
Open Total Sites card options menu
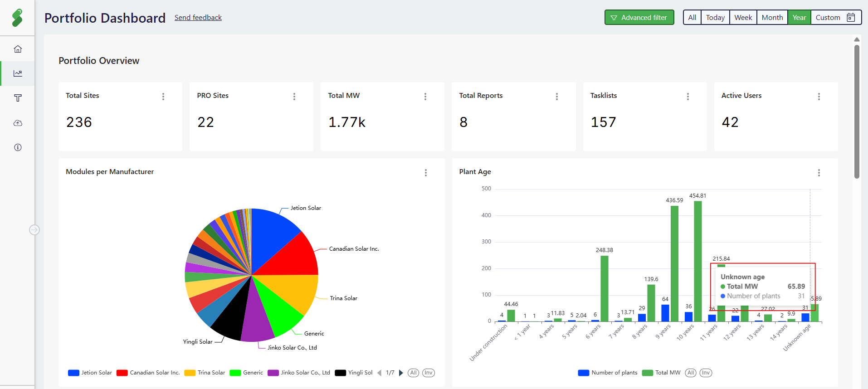pyautogui.click(x=163, y=97)
